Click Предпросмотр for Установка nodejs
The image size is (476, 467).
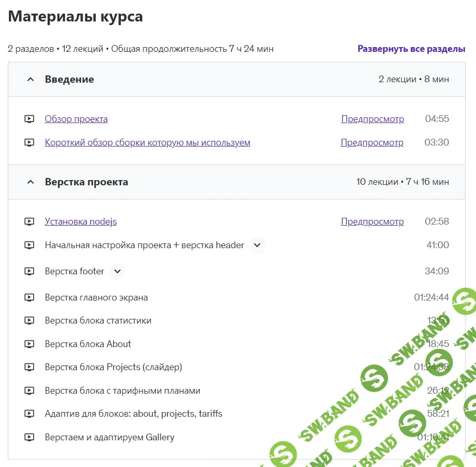[x=372, y=221]
